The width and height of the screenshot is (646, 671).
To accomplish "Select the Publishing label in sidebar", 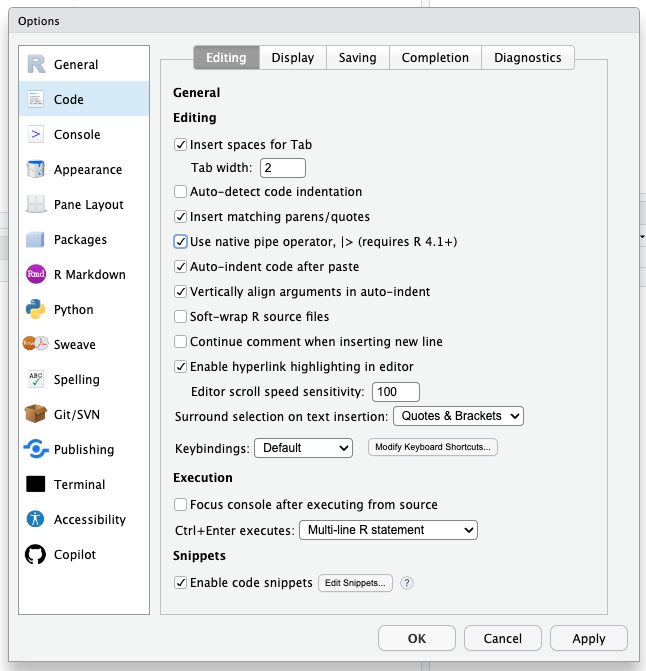I will coord(84,449).
